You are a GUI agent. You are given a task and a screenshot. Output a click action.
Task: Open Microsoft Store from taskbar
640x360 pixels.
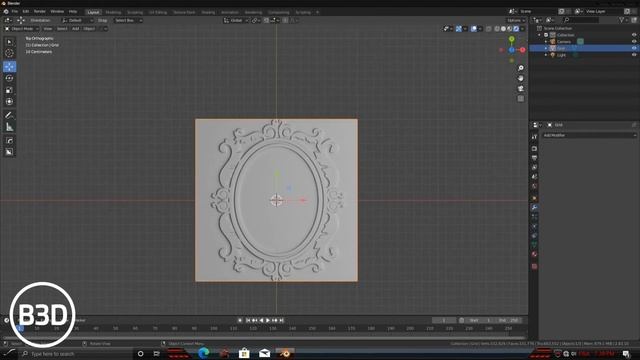coord(244,353)
